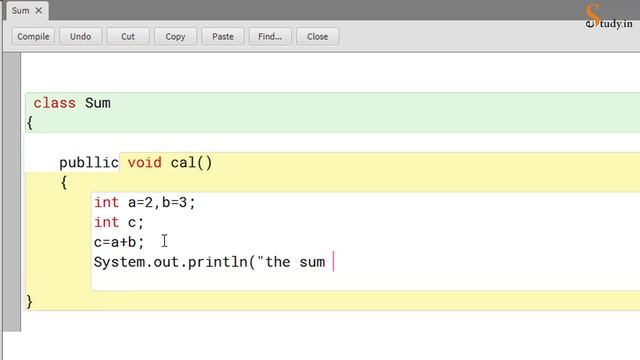
Task: Click the Undo button
Action: (x=80, y=37)
